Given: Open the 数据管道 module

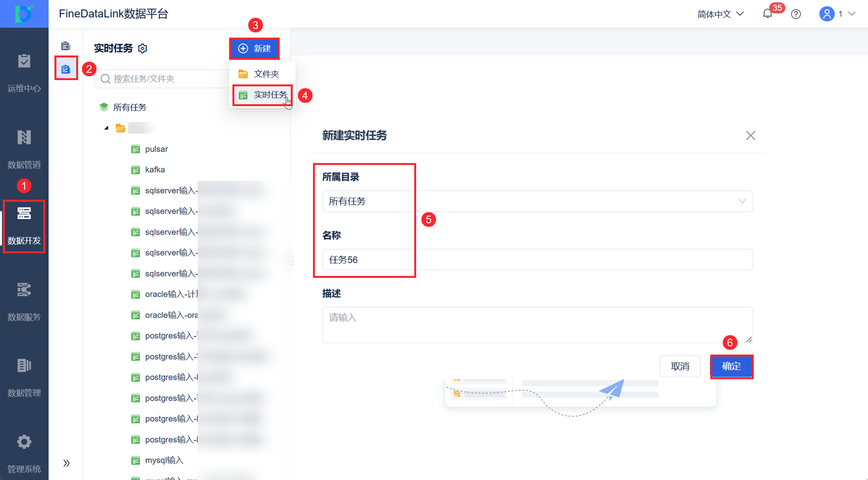Looking at the screenshot, I should pos(24,150).
